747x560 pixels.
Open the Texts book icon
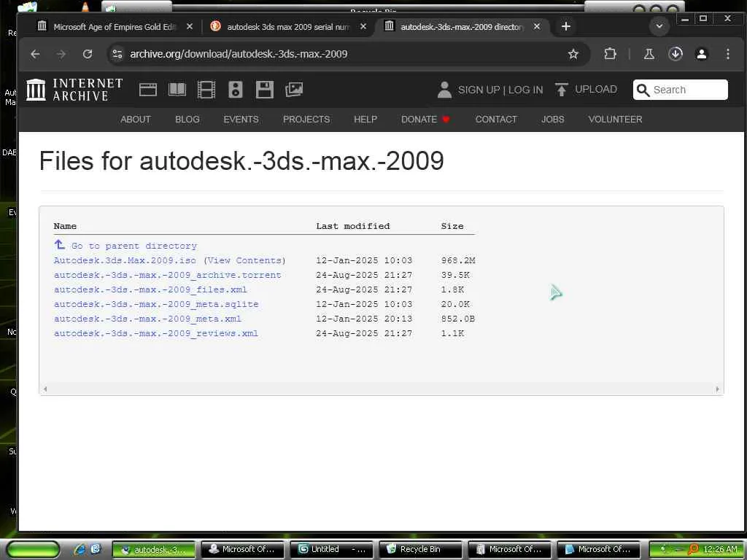click(x=177, y=90)
